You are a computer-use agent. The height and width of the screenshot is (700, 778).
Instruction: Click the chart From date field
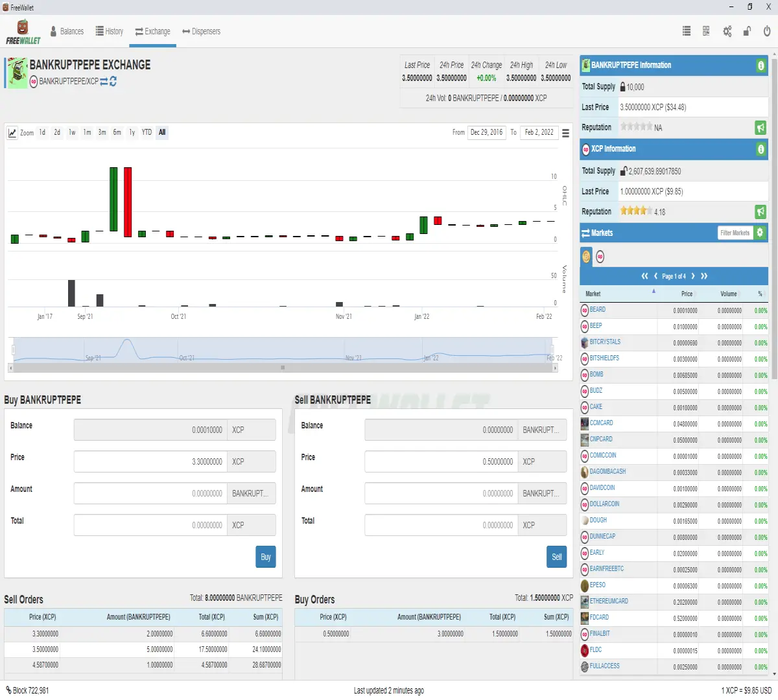tap(486, 132)
